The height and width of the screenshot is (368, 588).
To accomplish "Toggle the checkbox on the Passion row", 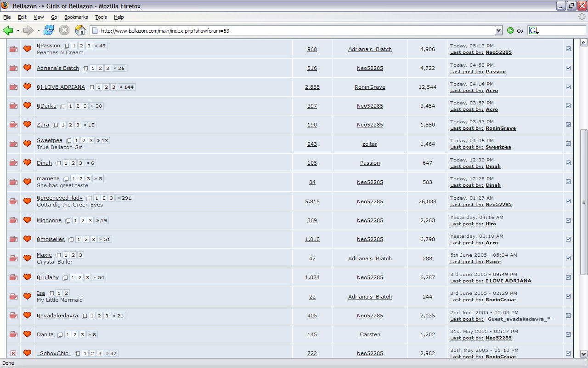I will [568, 49].
